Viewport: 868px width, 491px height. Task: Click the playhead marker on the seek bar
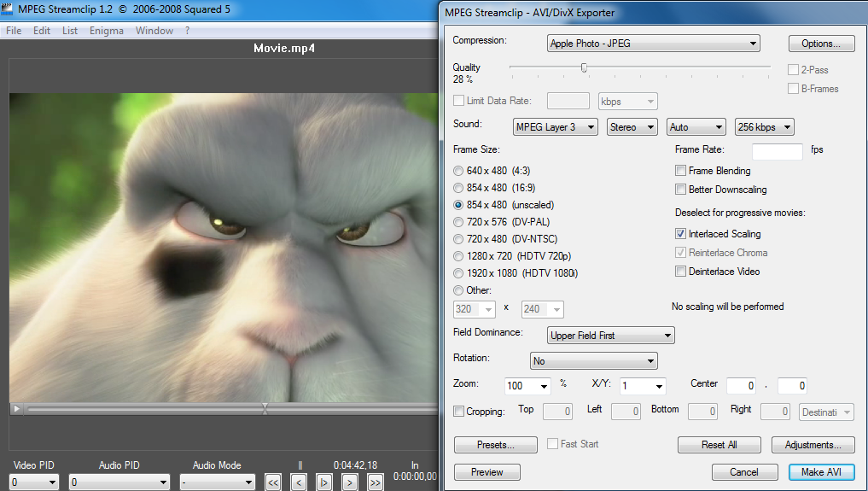click(265, 409)
